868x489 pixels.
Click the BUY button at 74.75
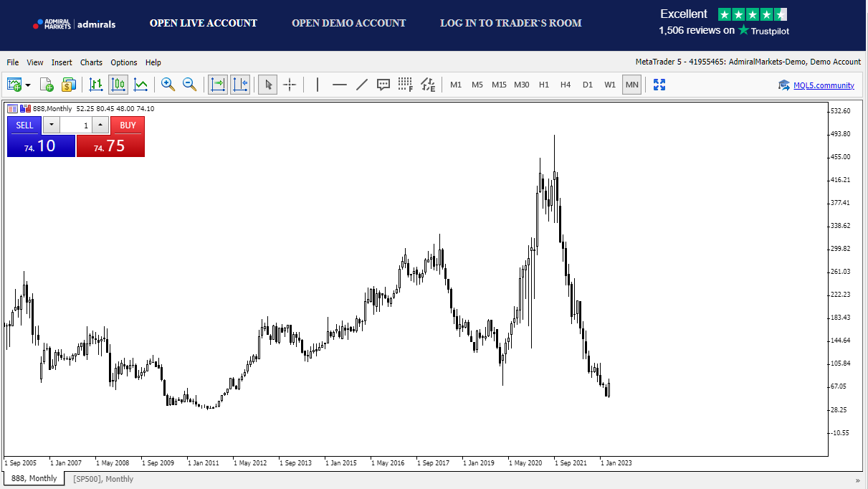pyautogui.click(x=110, y=146)
